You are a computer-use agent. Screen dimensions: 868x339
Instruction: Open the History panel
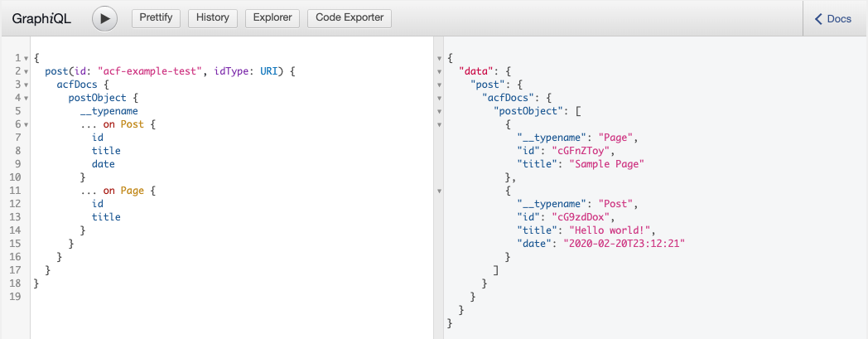(213, 18)
